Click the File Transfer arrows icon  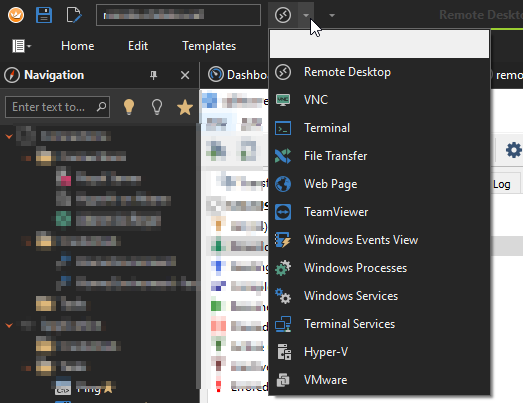pyautogui.click(x=283, y=156)
